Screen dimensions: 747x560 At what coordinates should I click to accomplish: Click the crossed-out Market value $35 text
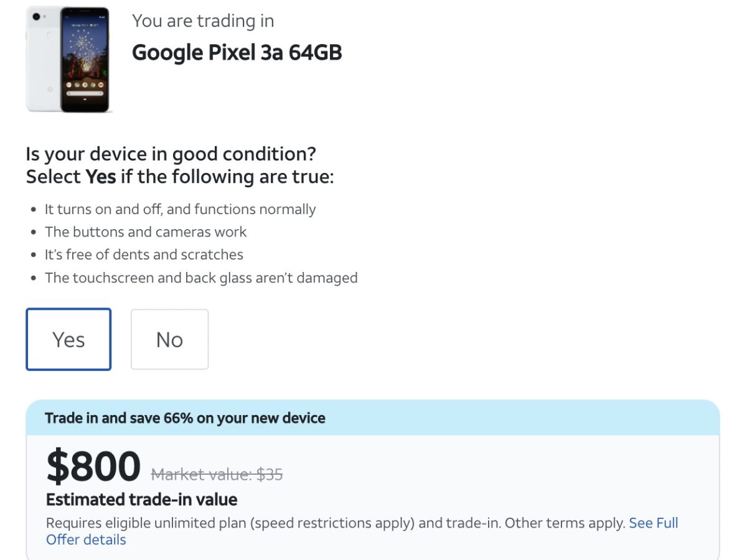click(x=217, y=475)
